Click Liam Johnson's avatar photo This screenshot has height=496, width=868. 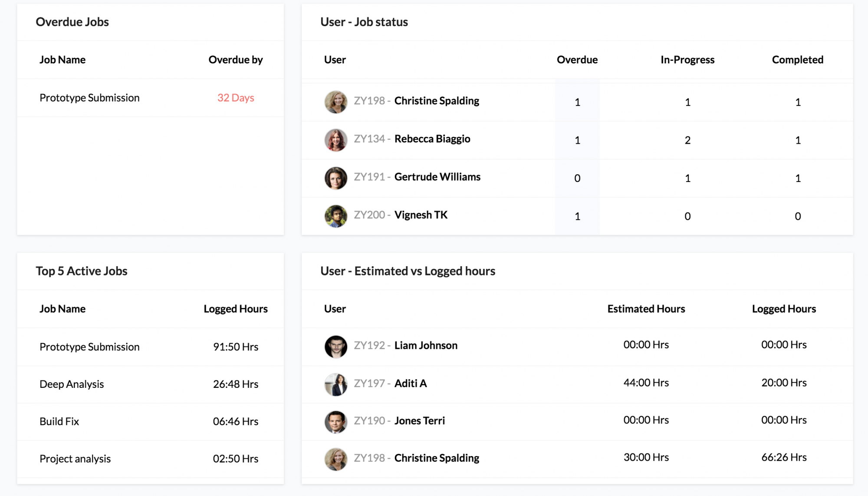point(336,346)
